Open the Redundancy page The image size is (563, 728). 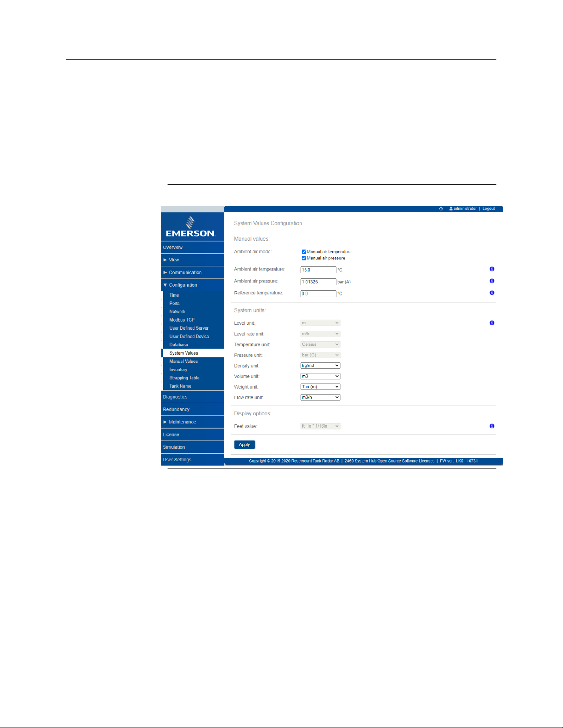point(193,409)
